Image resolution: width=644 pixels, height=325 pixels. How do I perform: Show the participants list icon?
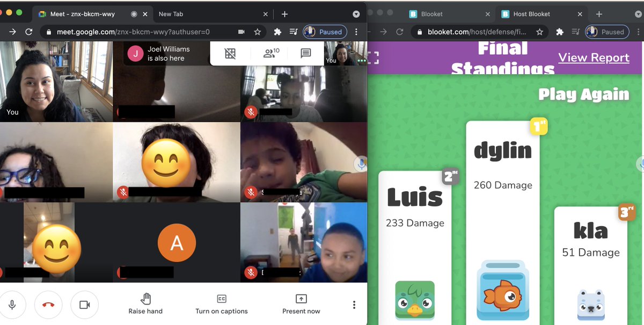[x=271, y=53]
